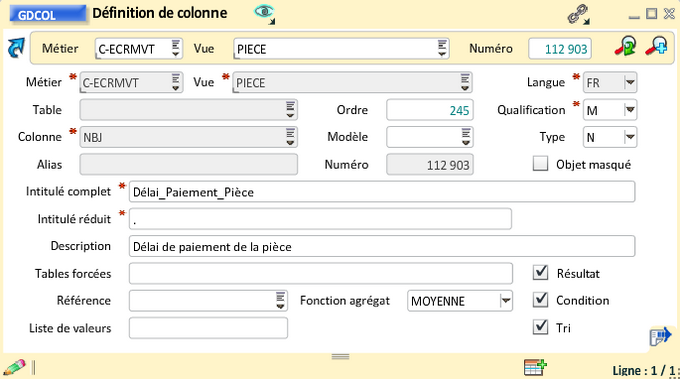The image size is (680, 379).
Task: Click the chain link icon
Action: 579,14
